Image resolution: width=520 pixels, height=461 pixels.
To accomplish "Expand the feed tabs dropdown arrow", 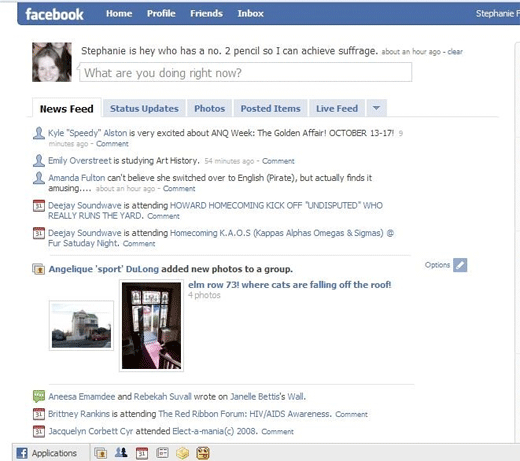I will [x=376, y=108].
